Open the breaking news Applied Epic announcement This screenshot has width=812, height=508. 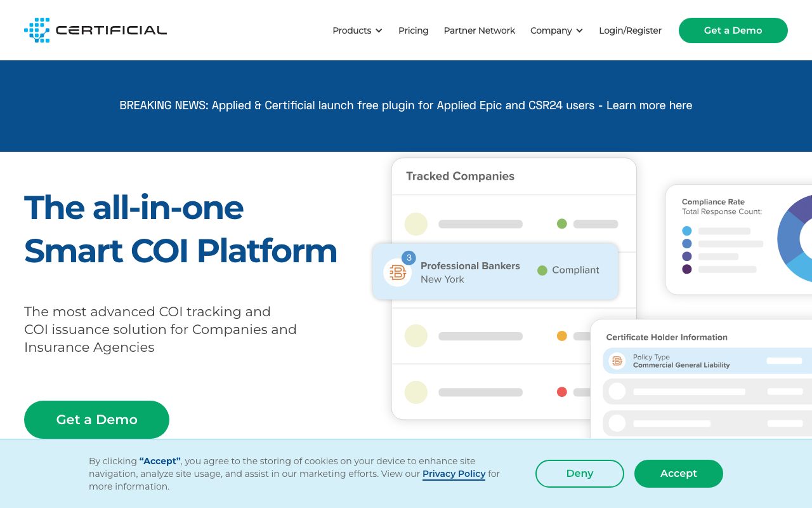406,105
